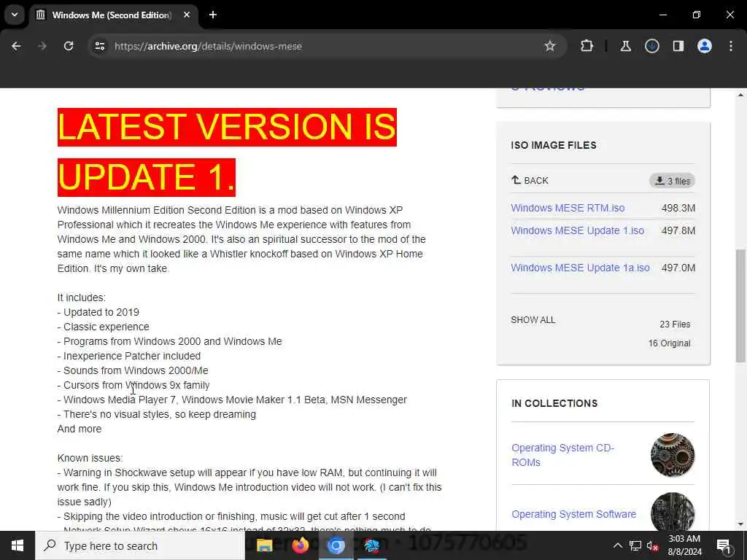Screen dimensions: 747x560
Task: Click Operating System Software thumbnail
Action: pyautogui.click(x=672, y=512)
